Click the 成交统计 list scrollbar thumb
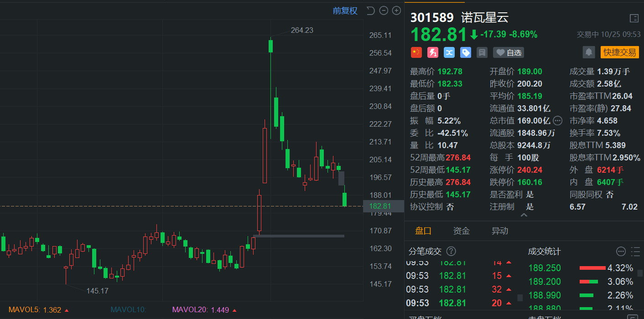This screenshot has width=644, height=319. tap(640, 273)
